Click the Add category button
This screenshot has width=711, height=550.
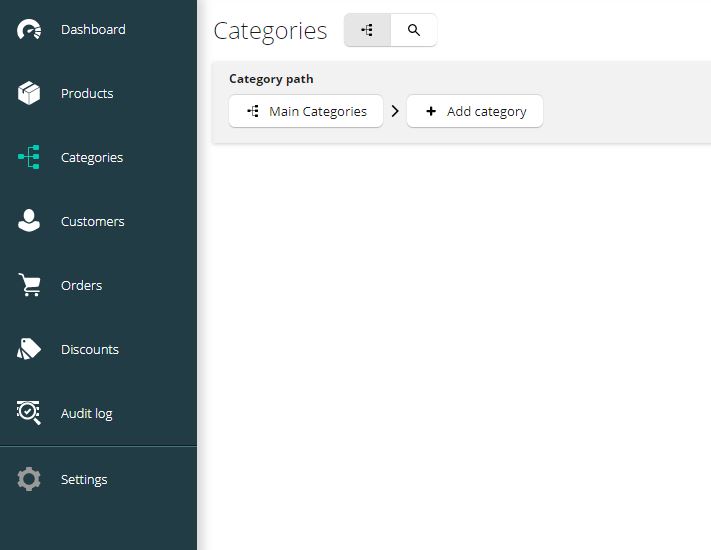(x=475, y=111)
